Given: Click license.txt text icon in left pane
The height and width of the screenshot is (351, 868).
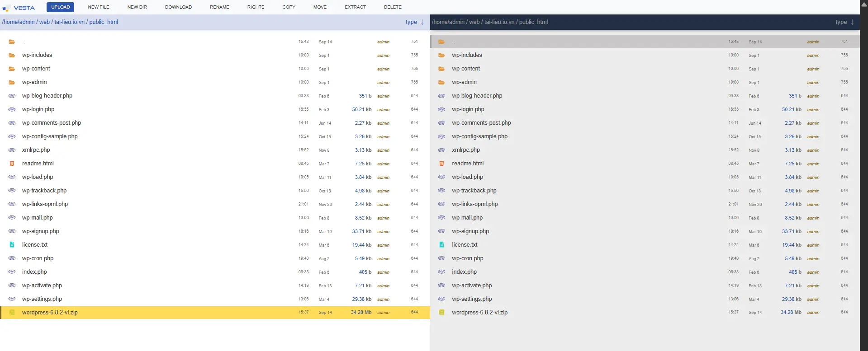Looking at the screenshot, I should [12, 245].
